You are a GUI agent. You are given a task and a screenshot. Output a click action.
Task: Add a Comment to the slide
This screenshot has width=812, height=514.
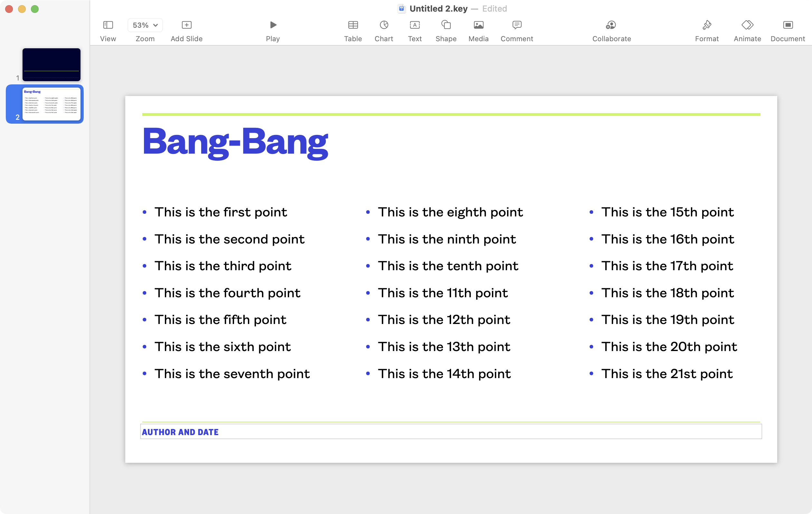click(517, 25)
